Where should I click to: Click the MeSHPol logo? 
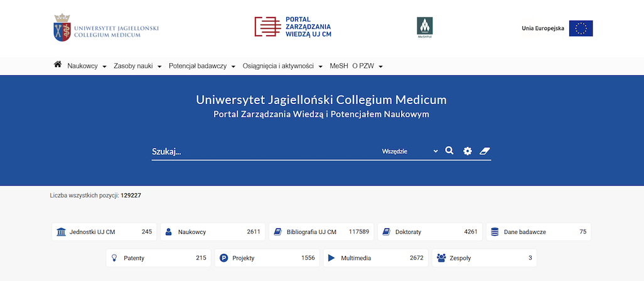425,28
